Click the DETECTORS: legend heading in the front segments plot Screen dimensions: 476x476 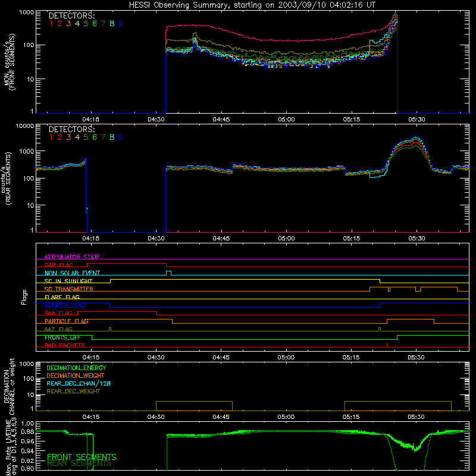pos(71,15)
